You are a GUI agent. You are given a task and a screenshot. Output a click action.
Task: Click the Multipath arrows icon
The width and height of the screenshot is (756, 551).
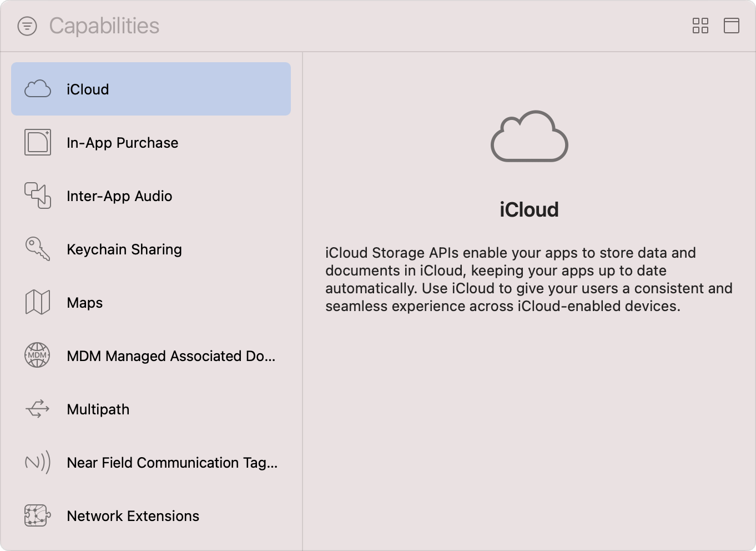37,409
